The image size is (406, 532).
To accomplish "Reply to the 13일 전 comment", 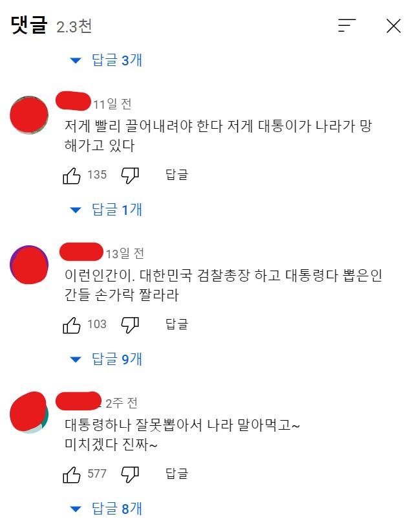I will 176,324.
